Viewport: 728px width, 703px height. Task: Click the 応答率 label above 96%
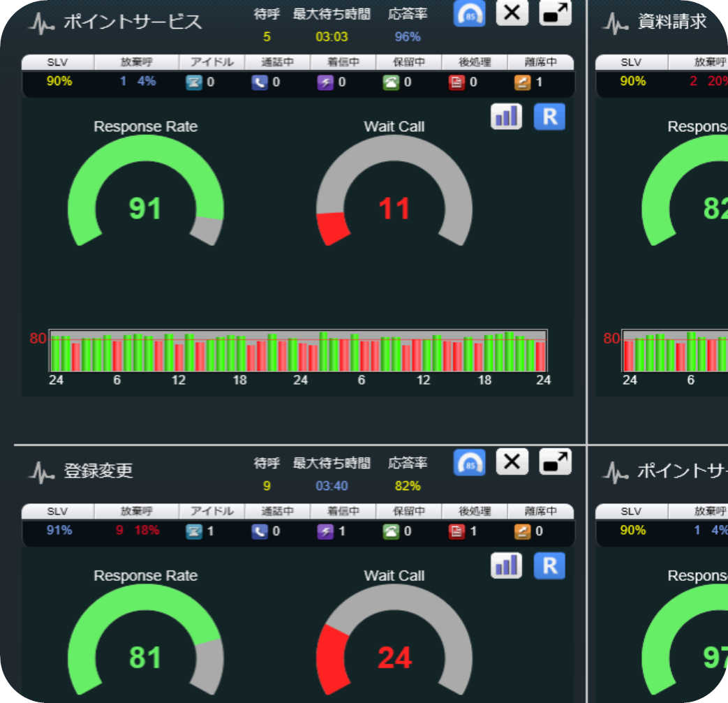(408, 15)
